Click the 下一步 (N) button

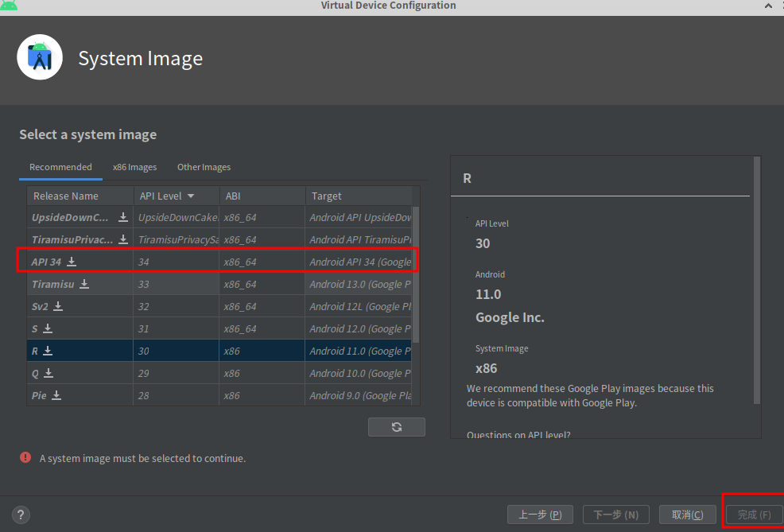coord(616,515)
